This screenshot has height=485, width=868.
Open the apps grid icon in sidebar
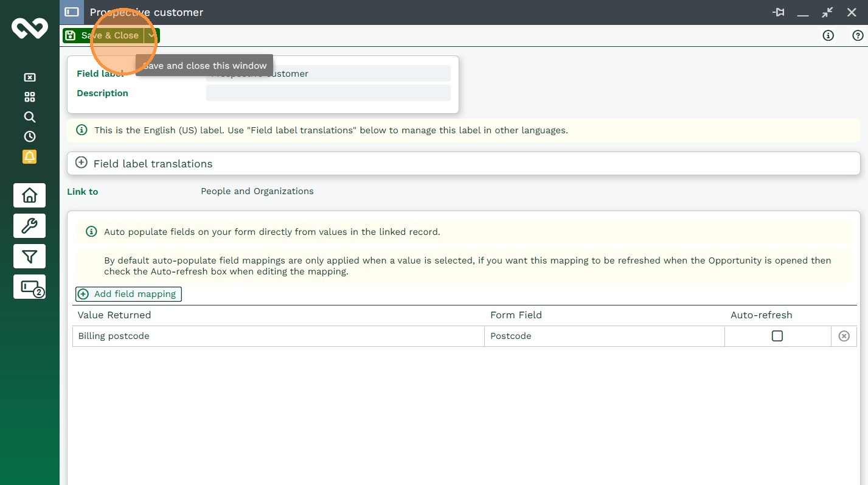pos(29,97)
